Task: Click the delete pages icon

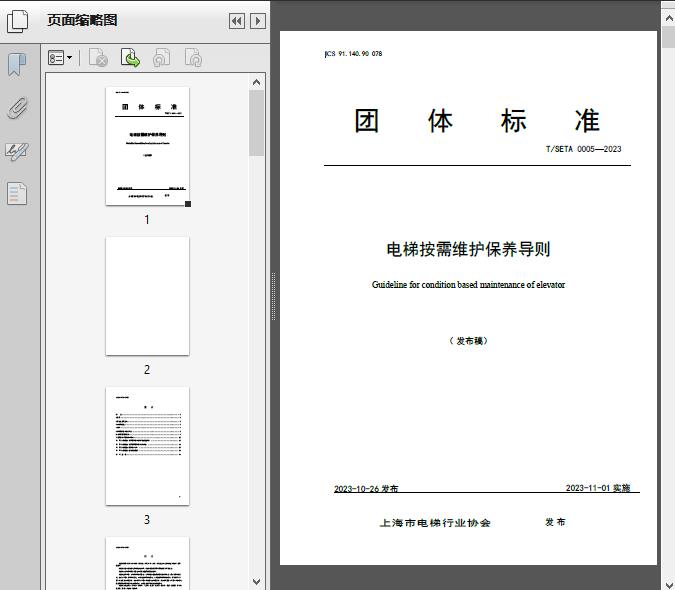Action: (x=98, y=58)
